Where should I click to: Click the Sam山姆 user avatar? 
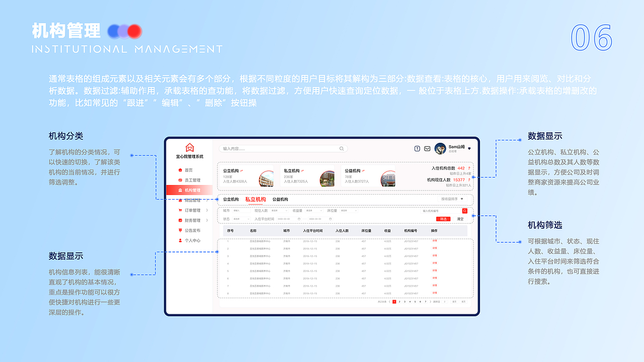point(440,148)
